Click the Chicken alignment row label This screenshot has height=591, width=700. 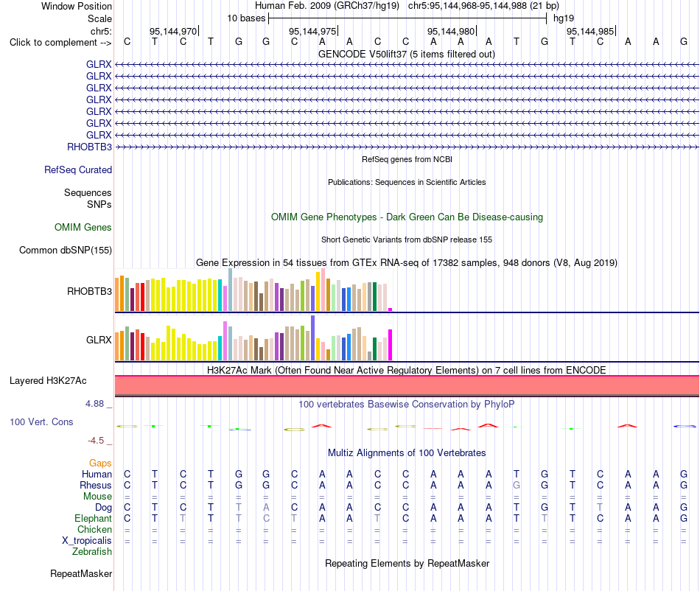pos(94,529)
